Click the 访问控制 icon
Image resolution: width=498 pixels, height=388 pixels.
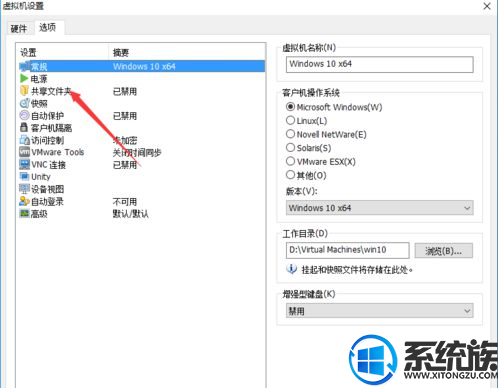24,140
